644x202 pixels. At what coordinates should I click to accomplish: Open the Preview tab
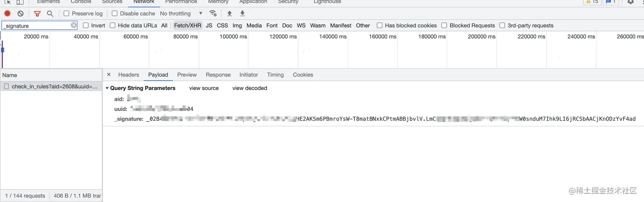[187, 75]
